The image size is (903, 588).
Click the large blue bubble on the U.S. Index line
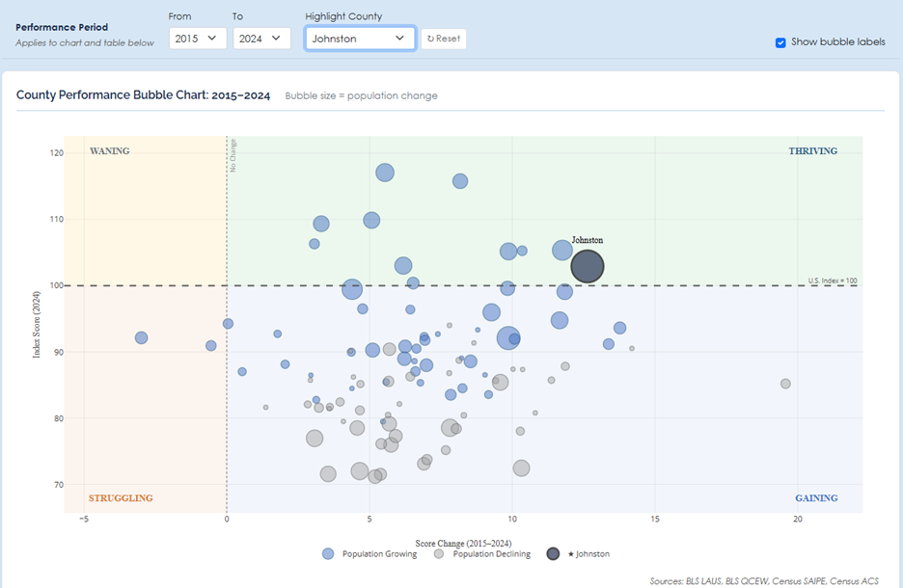[352, 288]
